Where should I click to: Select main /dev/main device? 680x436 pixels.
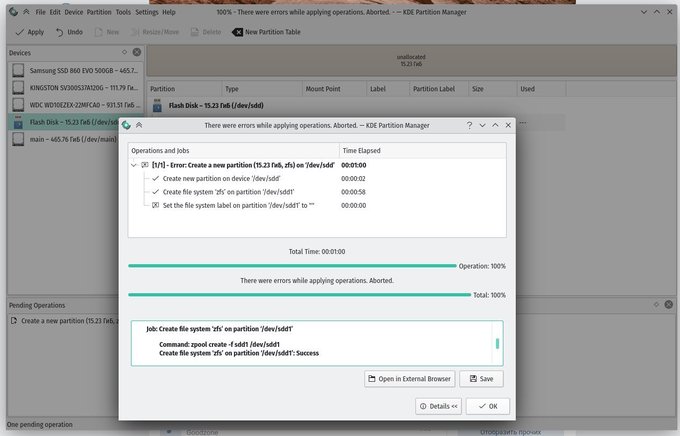pos(64,139)
